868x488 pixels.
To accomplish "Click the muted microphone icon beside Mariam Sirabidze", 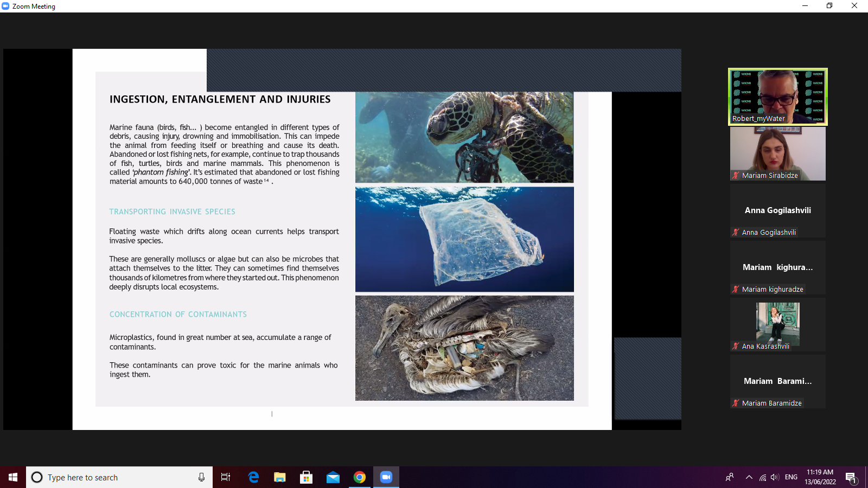I will point(736,176).
